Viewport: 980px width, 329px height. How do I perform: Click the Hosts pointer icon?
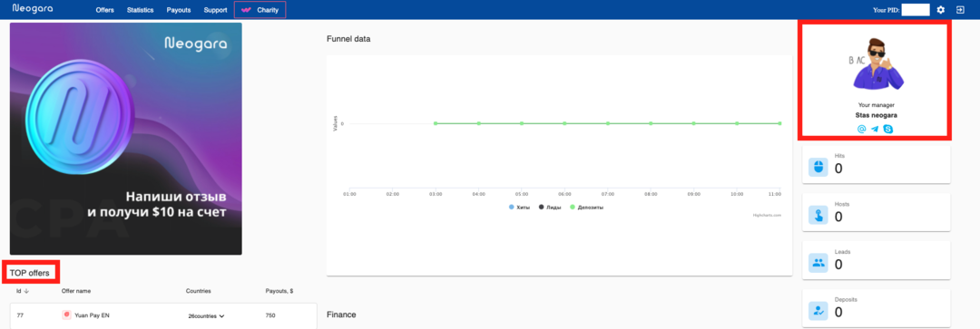pyautogui.click(x=818, y=215)
